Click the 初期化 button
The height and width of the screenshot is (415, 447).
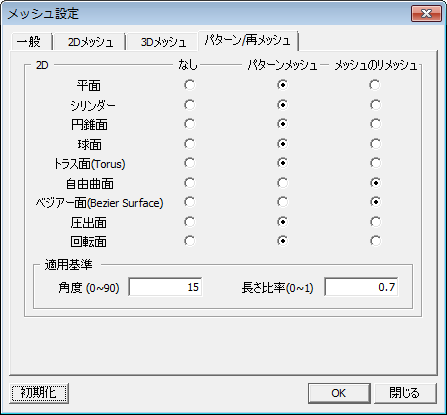click(x=39, y=393)
